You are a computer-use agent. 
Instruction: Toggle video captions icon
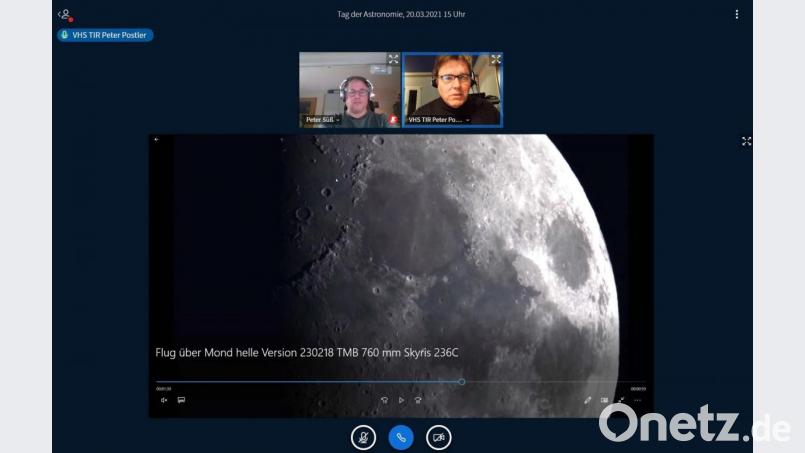pyautogui.click(x=181, y=400)
